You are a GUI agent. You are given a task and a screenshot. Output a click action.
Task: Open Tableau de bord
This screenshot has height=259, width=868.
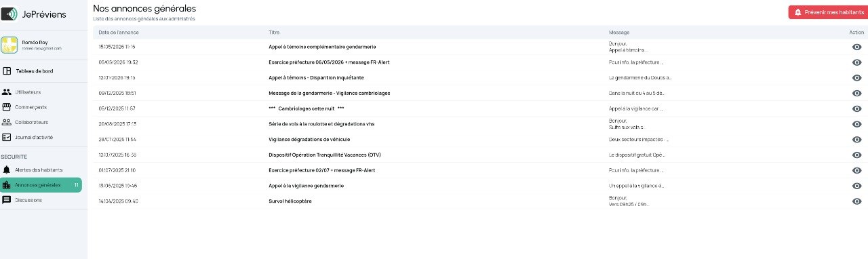pyautogui.click(x=35, y=71)
